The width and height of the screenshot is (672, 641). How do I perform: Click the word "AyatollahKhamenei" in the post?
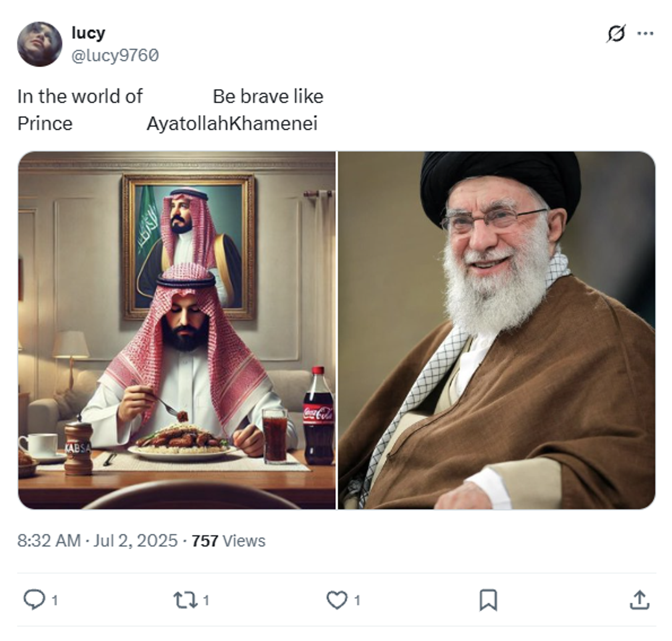(x=232, y=124)
